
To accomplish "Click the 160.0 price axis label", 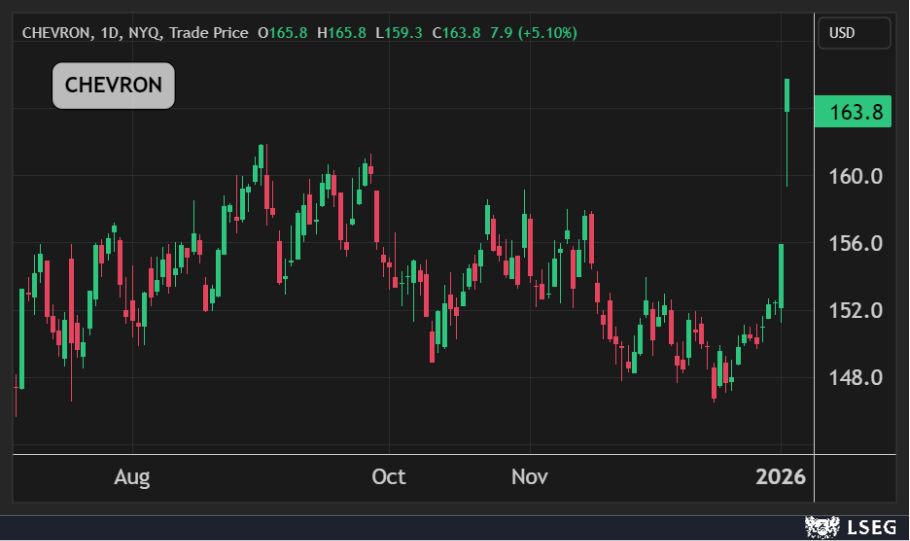I will pos(855,176).
